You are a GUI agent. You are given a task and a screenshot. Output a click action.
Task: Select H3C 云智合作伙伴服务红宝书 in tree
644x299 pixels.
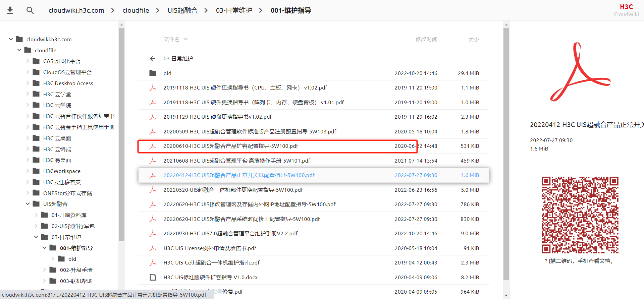tap(79, 116)
